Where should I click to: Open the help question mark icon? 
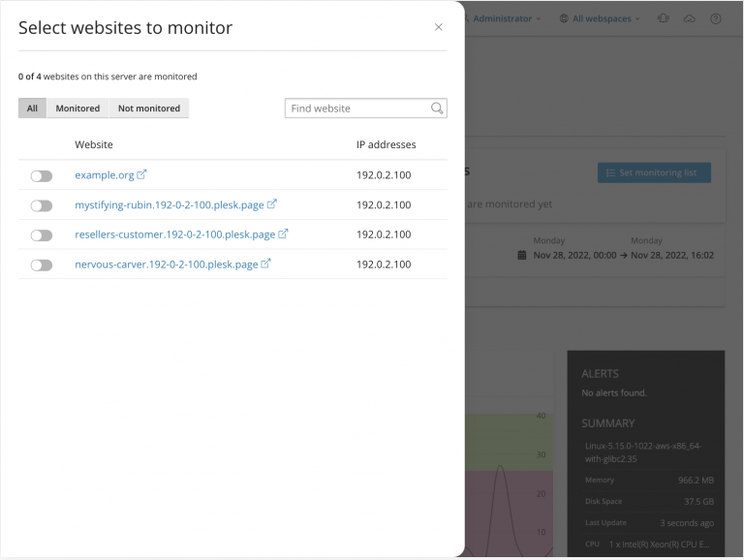coord(716,18)
